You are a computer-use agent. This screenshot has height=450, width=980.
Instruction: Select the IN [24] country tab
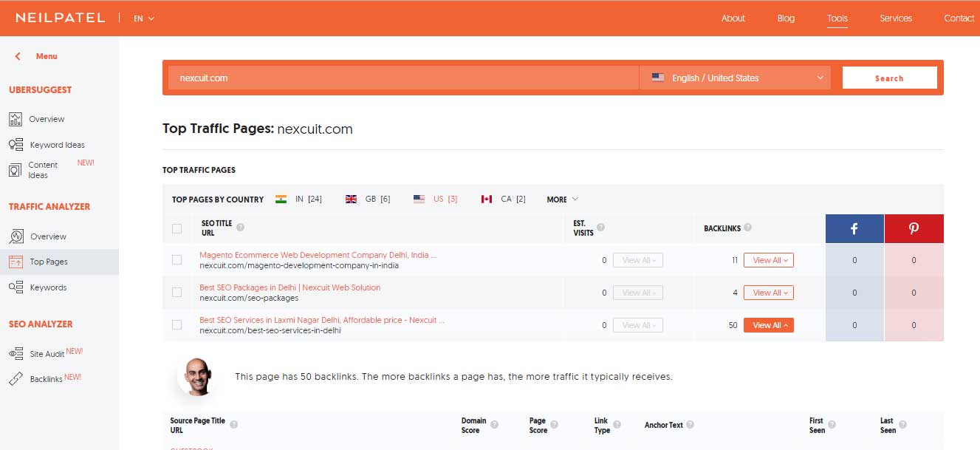click(298, 199)
